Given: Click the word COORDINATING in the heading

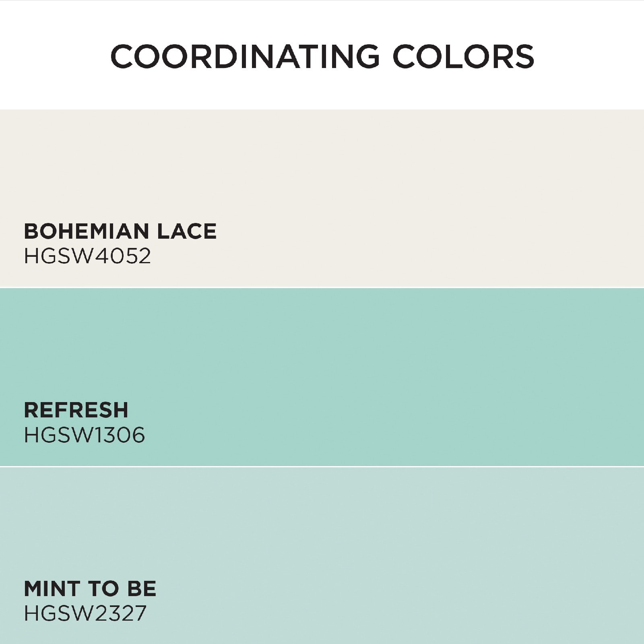Looking at the screenshot, I should coord(245,56).
